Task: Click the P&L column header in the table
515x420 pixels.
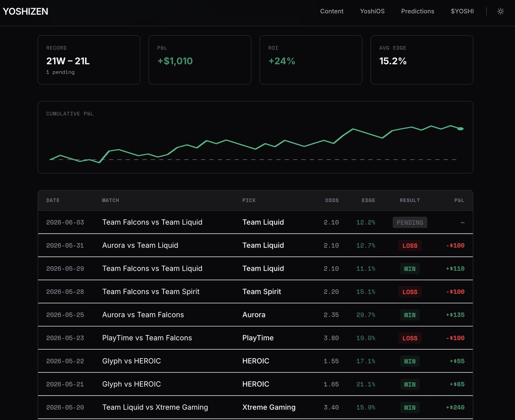Action: tap(459, 201)
